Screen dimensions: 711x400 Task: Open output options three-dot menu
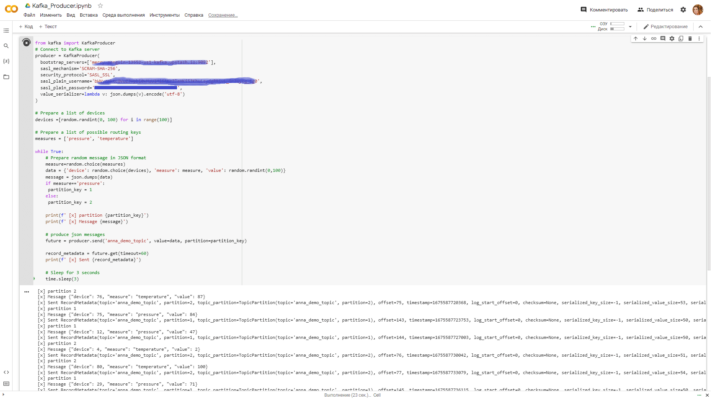(x=27, y=292)
